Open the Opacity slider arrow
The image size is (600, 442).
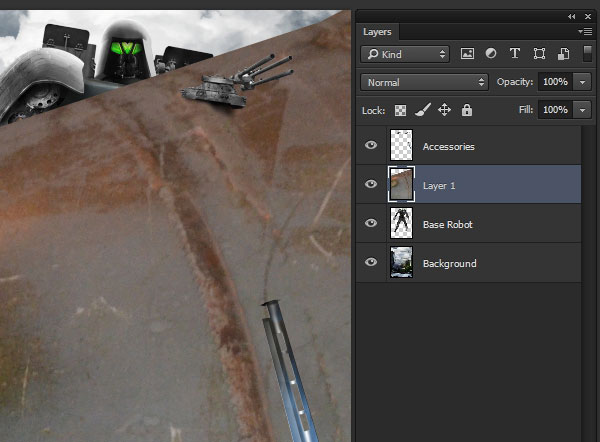pos(582,82)
